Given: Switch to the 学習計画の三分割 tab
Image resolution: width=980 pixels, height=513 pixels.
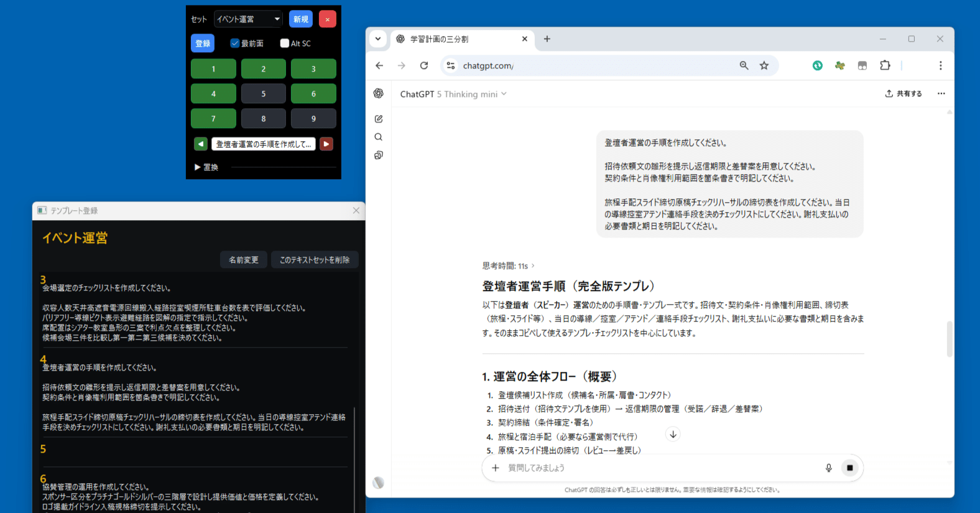Looking at the screenshot, I should point(461,39).
